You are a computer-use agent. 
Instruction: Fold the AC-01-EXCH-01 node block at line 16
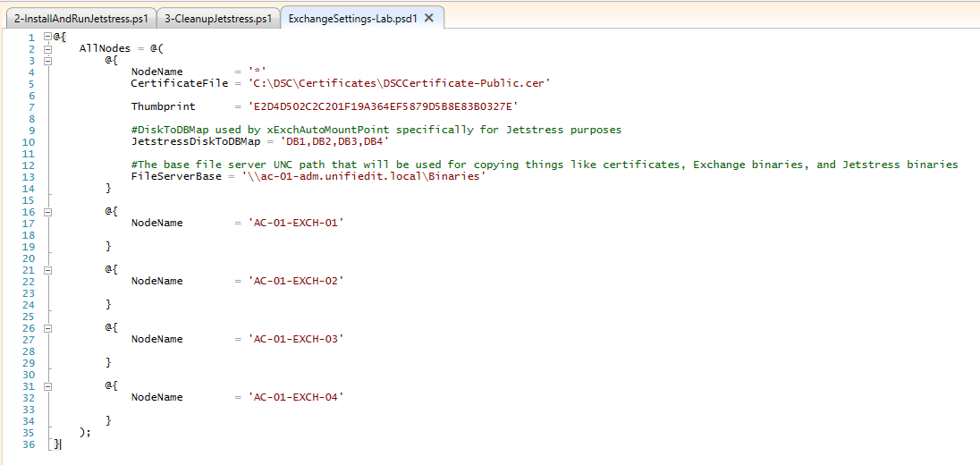pos(46,211)
